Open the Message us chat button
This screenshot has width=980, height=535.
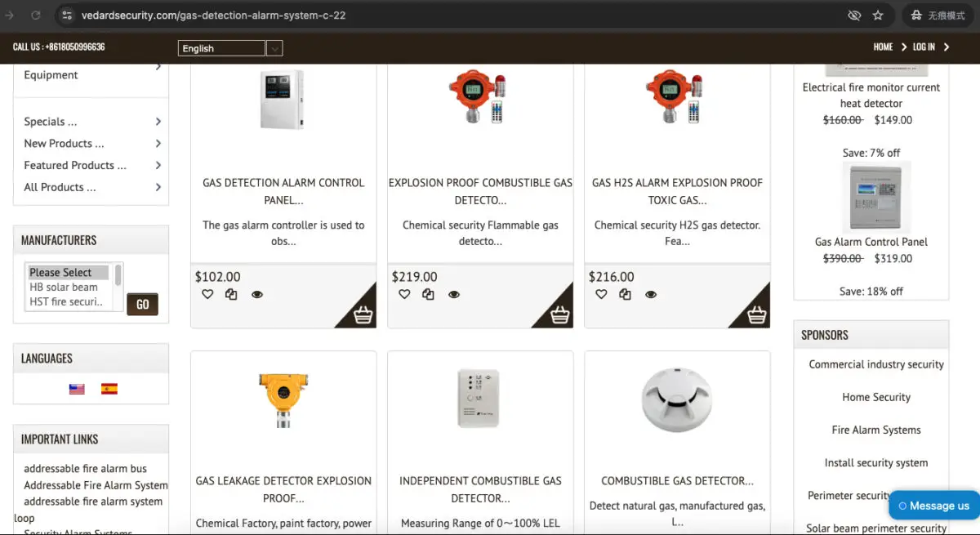(x=933, y=506)
